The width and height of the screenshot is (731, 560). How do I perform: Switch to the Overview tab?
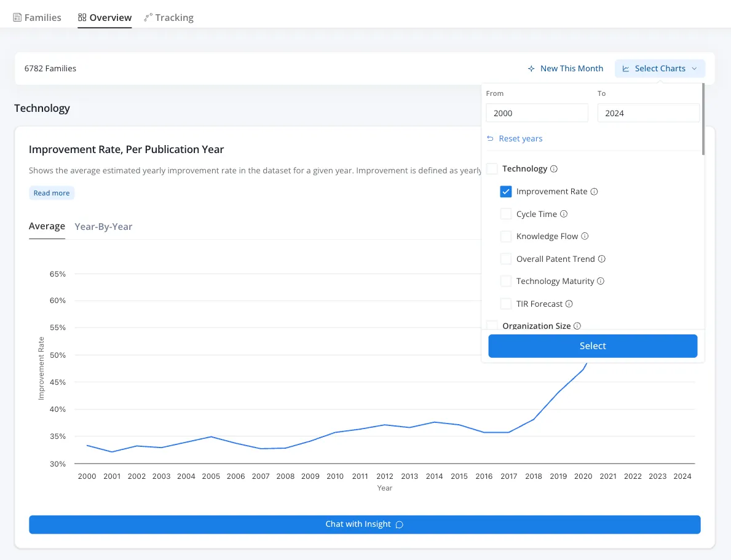(x=105, y=18)
